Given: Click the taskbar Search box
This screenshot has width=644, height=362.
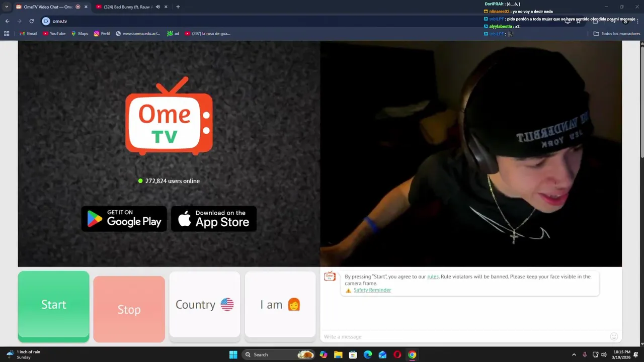Looking at the screenshot, I should pos(279,354).
